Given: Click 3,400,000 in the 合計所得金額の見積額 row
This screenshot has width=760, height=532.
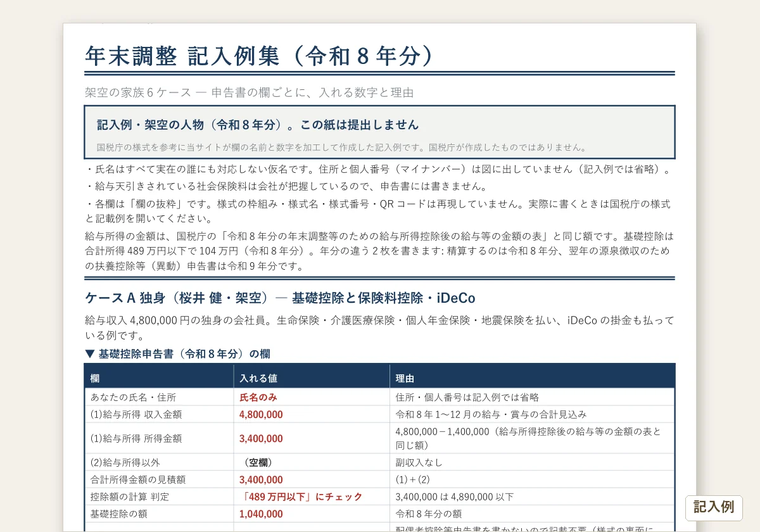Looking at the screenshot, I should tap(261, 480).
